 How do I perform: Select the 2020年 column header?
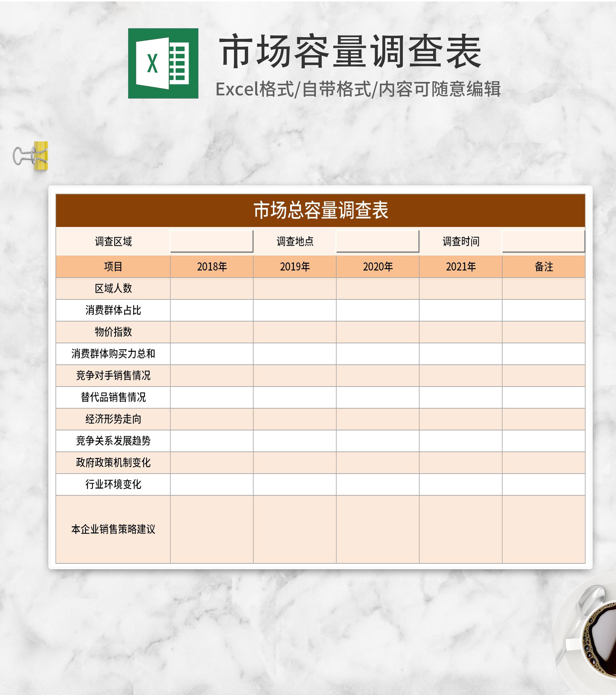click(378, 267)
